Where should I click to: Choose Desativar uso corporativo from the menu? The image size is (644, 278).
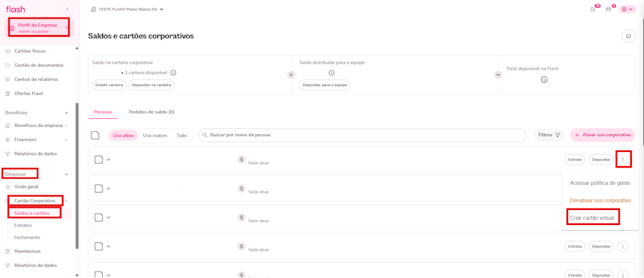click(x=600, y=201)
